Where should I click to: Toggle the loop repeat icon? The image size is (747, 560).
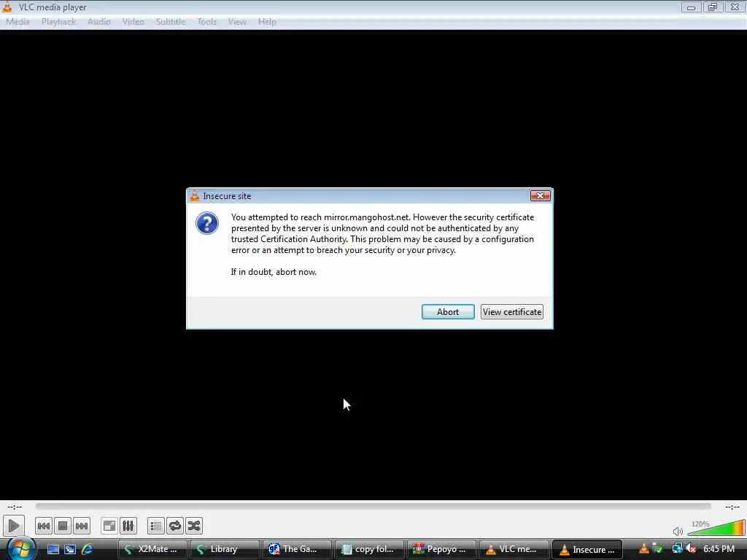[x=175, y=526]
